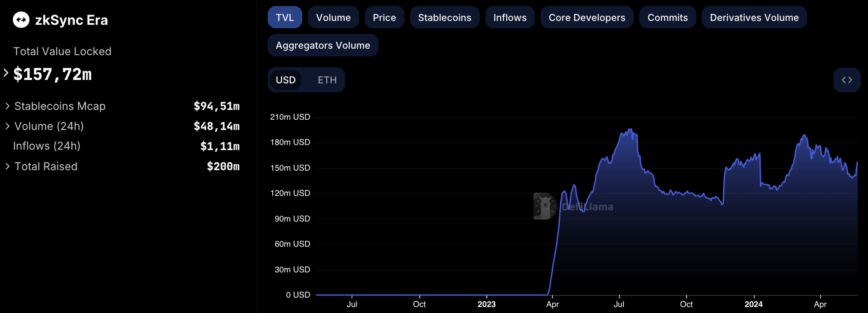
Task: Expand the Total Raised details
Action: pyautogui.click(x=7, y=166)
